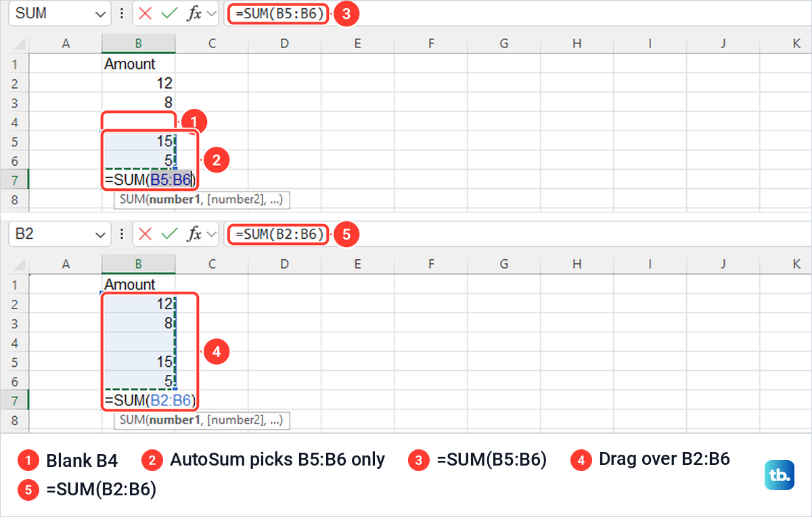Click the cell with 12 in the lower worksheet
Screen dimensions: 812x517
pyautogui.click(x=139, y=304)
